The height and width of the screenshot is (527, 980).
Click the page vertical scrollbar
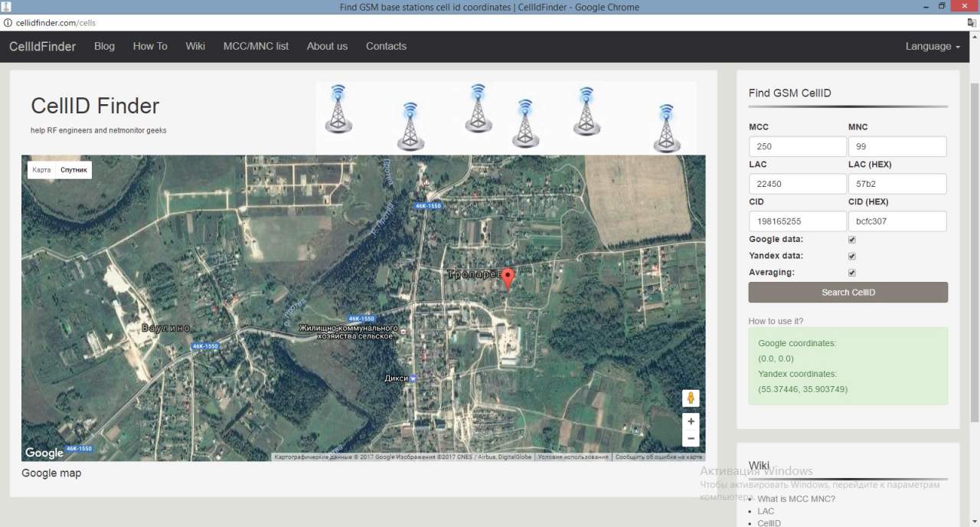(974, 253)
